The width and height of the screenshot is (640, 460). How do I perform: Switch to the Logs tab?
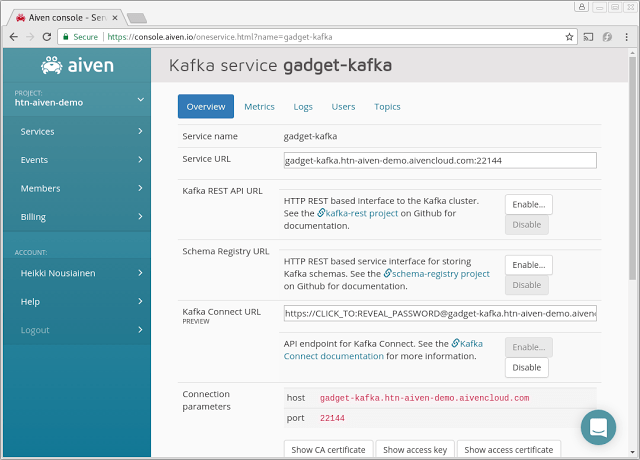pyautogui.click(x=303, y=107)
